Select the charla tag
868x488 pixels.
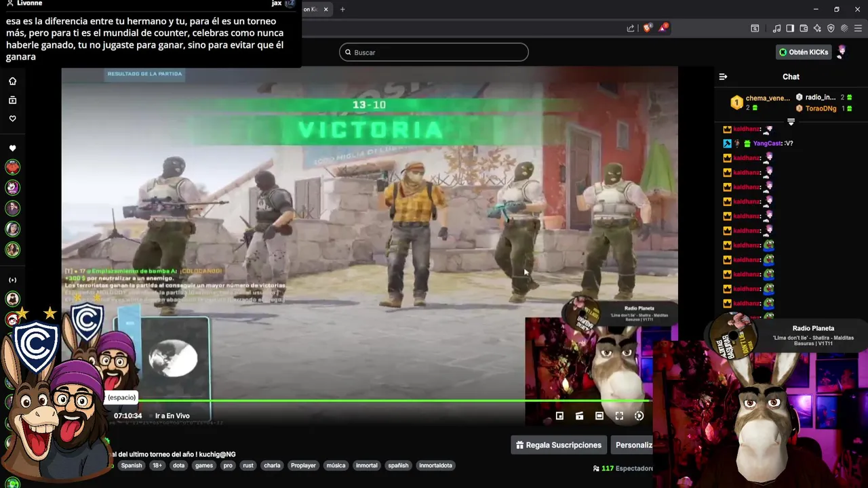tap(272, 466)
